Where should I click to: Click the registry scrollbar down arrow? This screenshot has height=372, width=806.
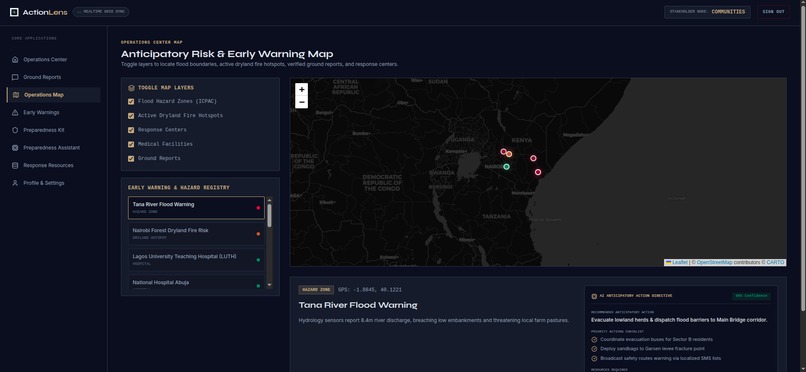tap(269, 285)
